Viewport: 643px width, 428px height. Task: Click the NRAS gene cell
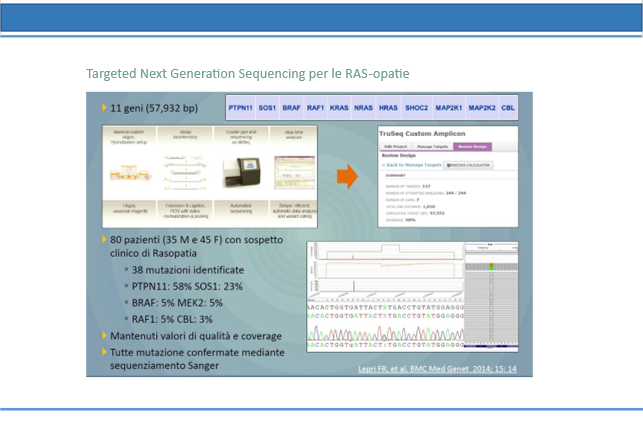point(363,108)
